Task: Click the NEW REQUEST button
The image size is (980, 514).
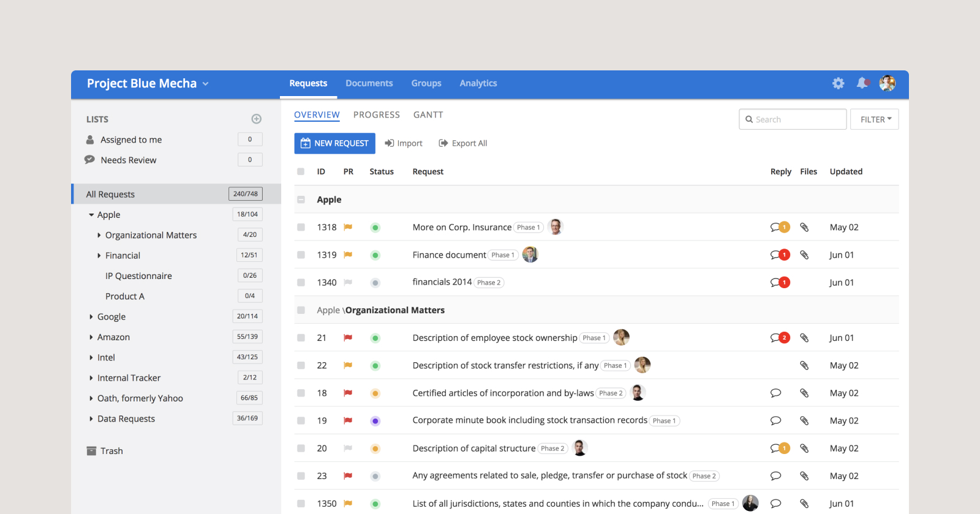Action: coord(334,143)
